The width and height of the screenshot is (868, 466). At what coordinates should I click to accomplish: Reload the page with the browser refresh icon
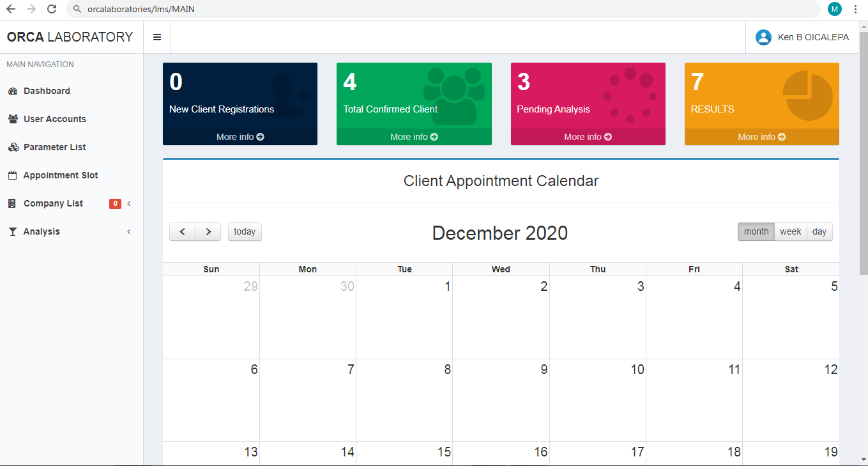(52, 9)
